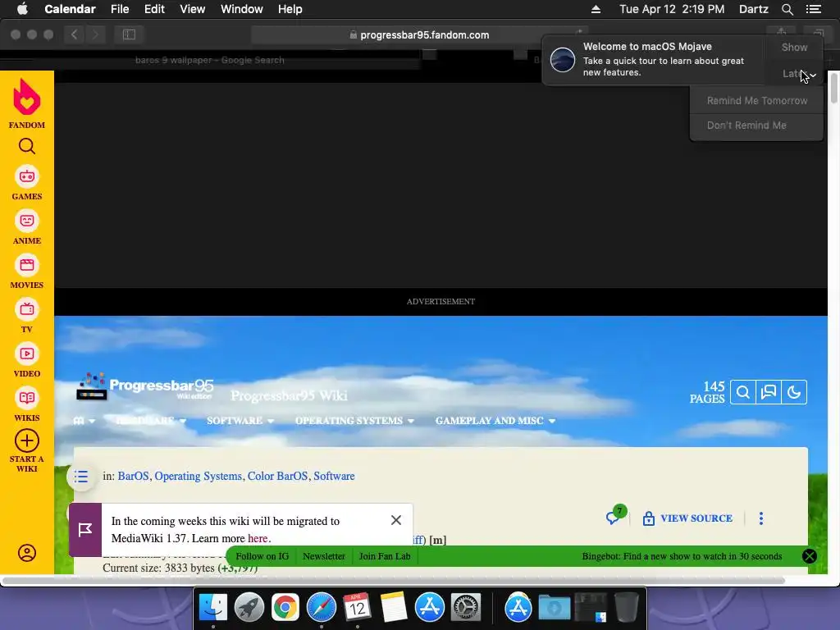The width and height of the screenshot is (840, 630).
Task: Dismiss the green Bingebot bar
Action: pyautogui.click(x=809, y=556)
